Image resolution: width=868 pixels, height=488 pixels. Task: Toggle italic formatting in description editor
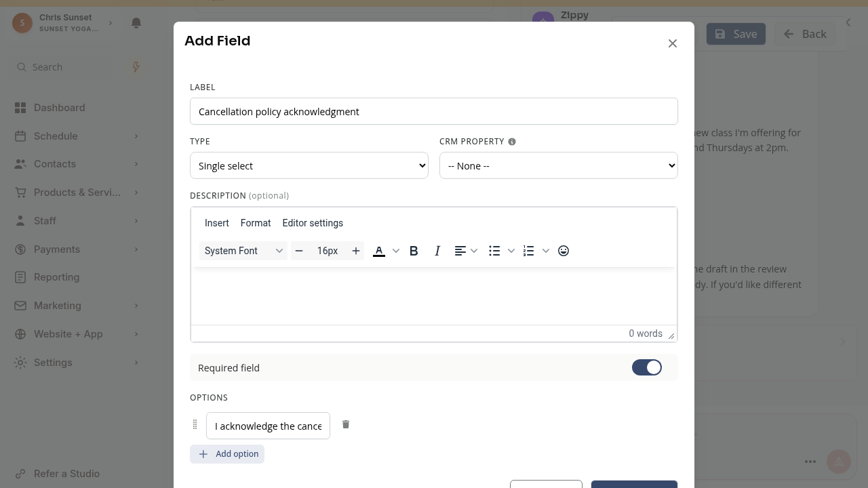coord(437,251)
